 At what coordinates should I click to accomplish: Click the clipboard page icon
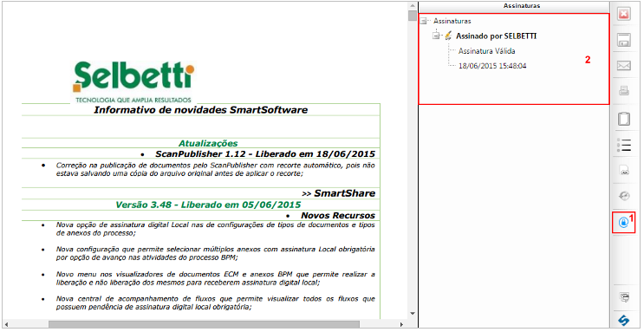(x=623, y=119)
